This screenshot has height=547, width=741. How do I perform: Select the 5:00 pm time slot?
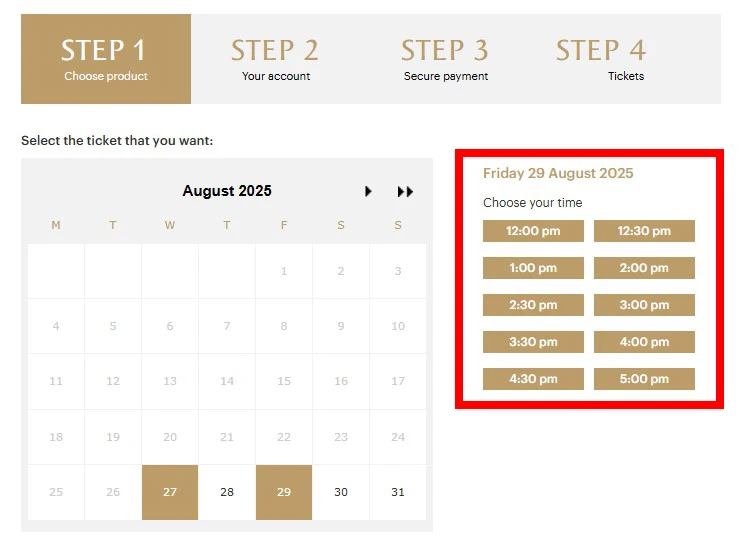pyautogui.click(x=644, y=379)
